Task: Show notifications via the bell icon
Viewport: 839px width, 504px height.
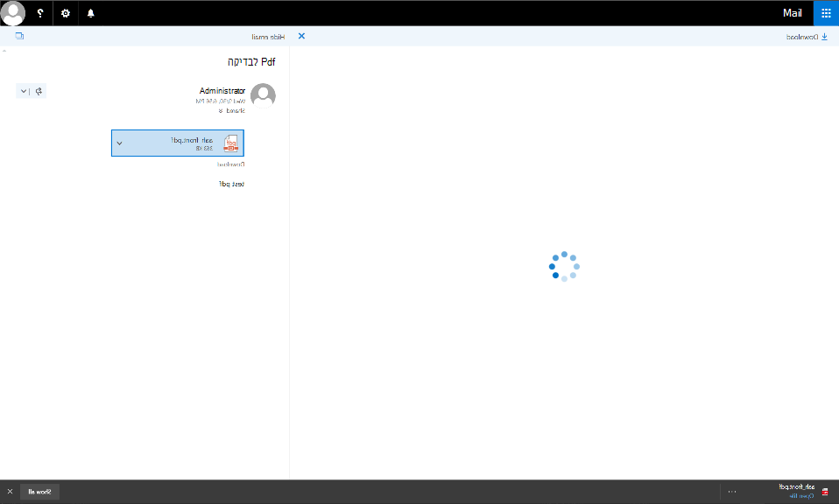Action: [x=90, y=13]
